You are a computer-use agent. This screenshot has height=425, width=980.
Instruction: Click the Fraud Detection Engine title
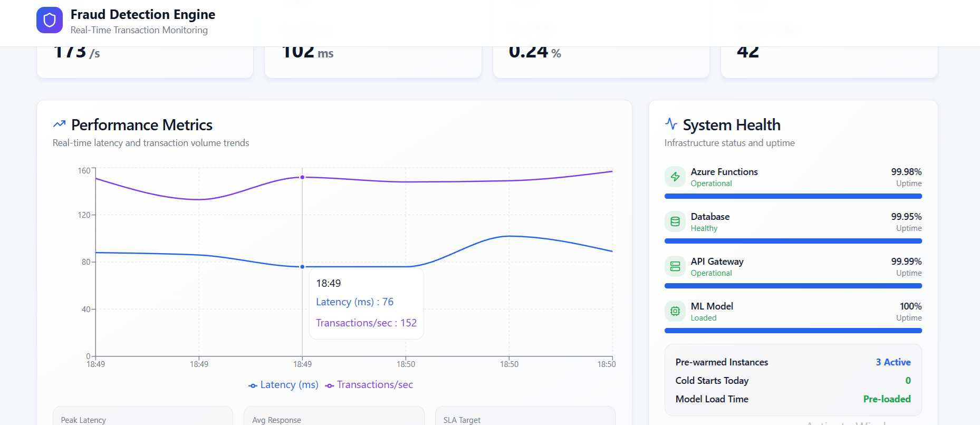point(143,14)
